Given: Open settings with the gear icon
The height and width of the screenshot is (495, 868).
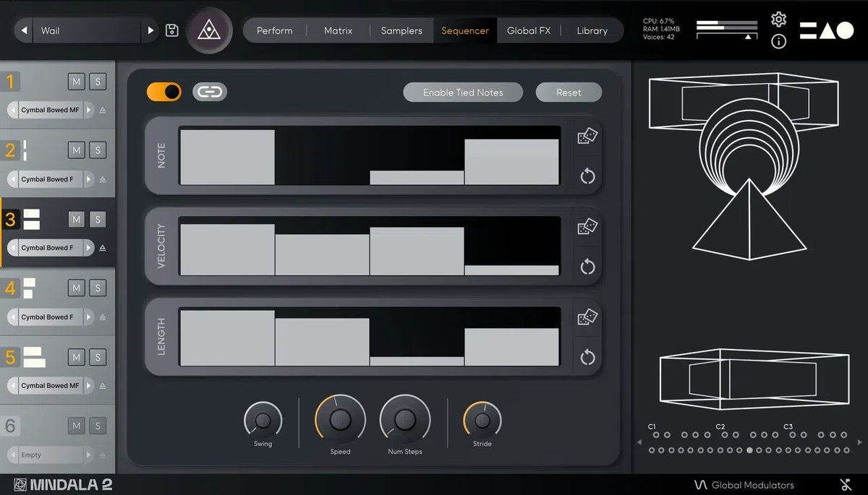Looking at the screenshot, I should 778,20.
